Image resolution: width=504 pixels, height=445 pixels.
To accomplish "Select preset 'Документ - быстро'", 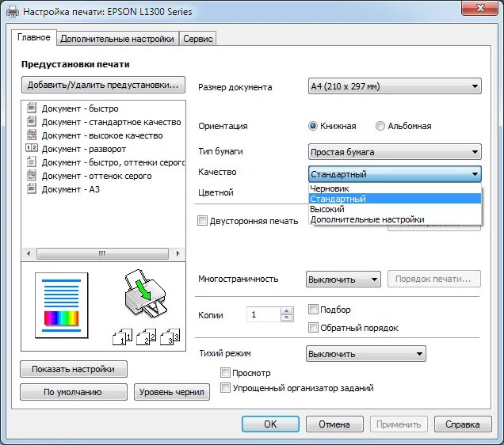I will tap(80, 108).
